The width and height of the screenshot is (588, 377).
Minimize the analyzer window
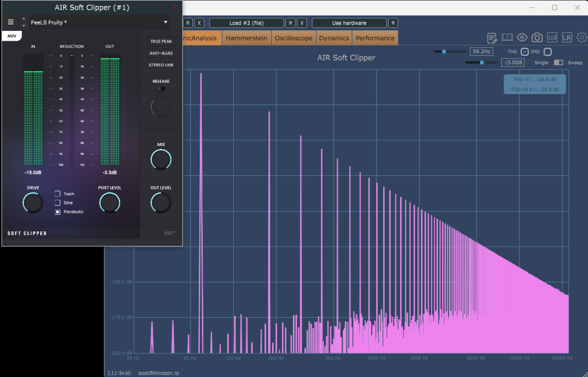tap(532, 7)
